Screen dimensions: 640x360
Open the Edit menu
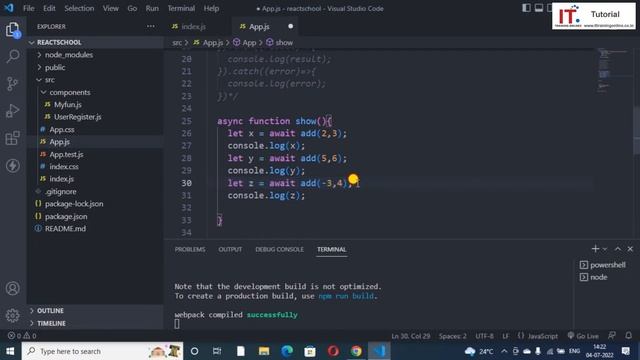click(49, 8)
